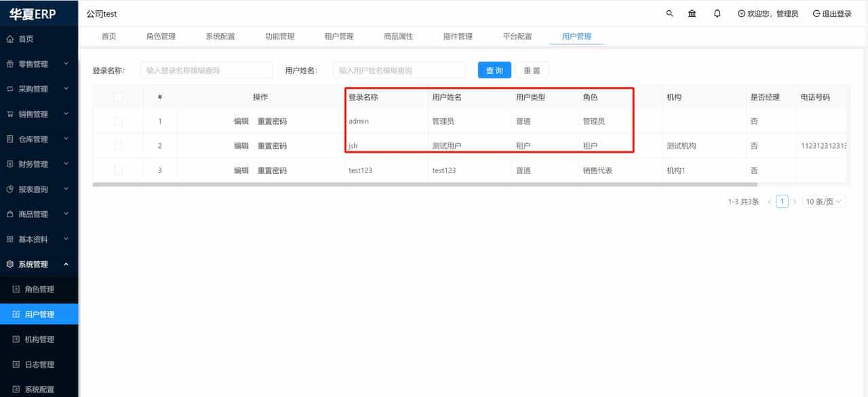868x397 pixels.
Task: Open the search icon in the top bar
Action: click(669, 13)
